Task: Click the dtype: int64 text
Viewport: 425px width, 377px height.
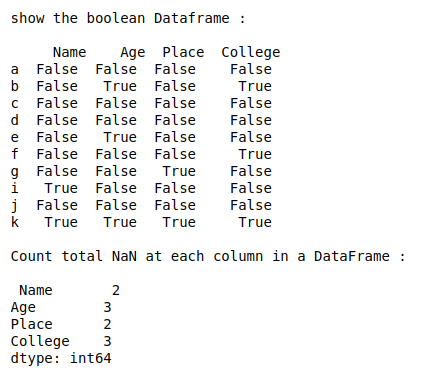Action: pyautogui.click(x=61, y=359)
